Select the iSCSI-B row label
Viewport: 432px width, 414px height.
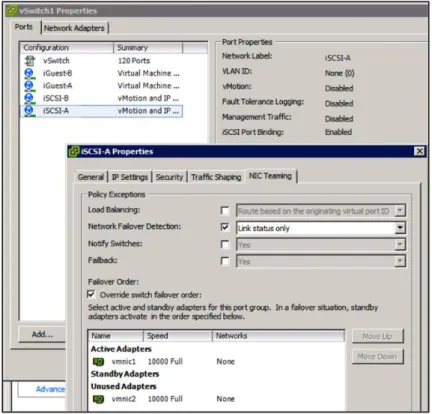point(56,98)
